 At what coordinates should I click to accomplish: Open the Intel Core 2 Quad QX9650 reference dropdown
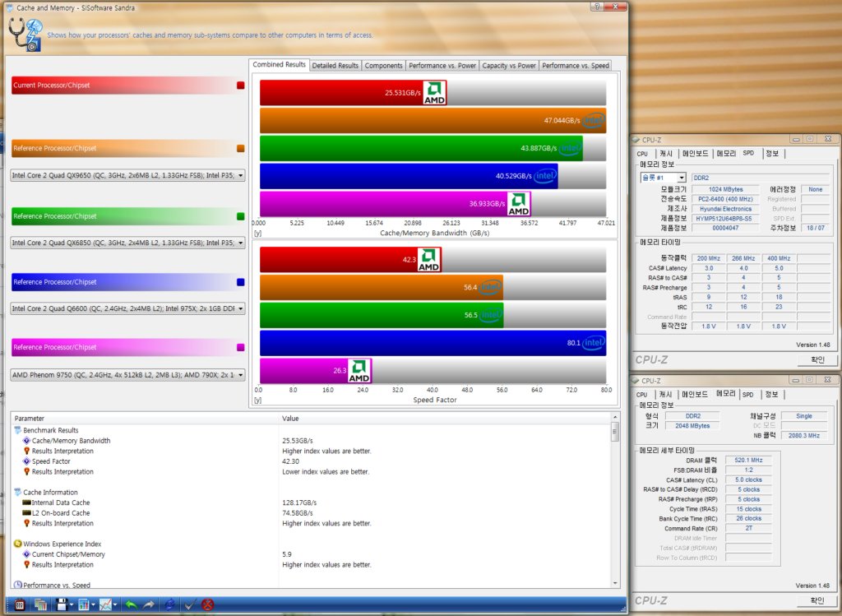pyautogui.click(x=127, y=175)
